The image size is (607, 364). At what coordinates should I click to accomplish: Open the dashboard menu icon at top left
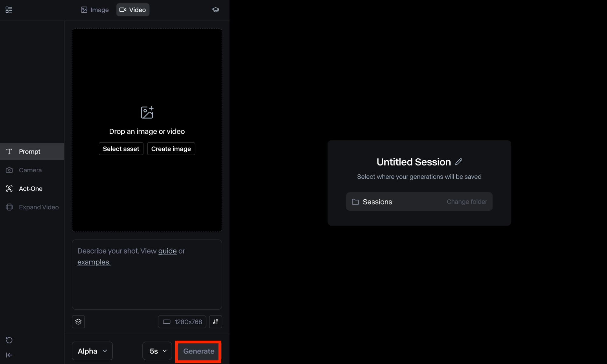9,10
